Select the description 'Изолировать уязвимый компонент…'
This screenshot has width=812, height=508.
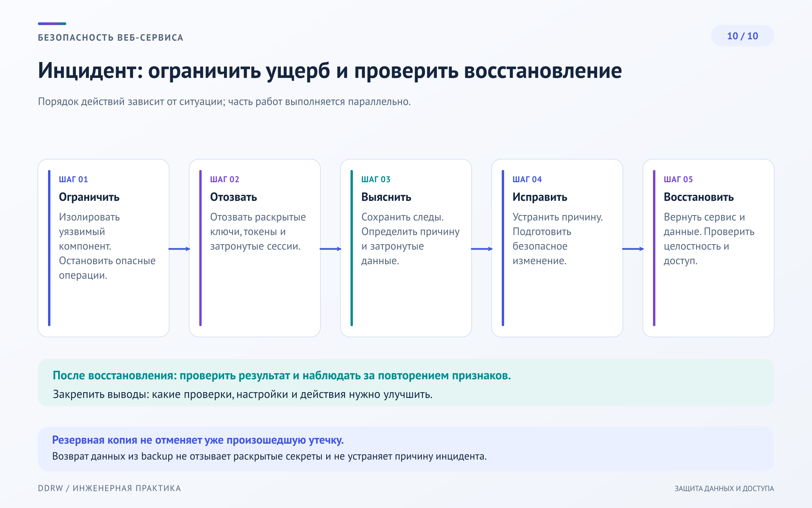tap(107, 246)
